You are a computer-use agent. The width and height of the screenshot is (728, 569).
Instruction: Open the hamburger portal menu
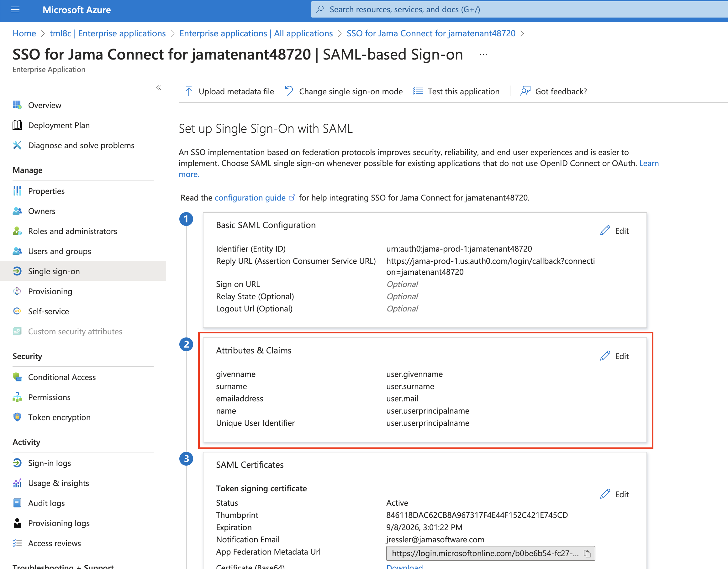tap(15, 10)
